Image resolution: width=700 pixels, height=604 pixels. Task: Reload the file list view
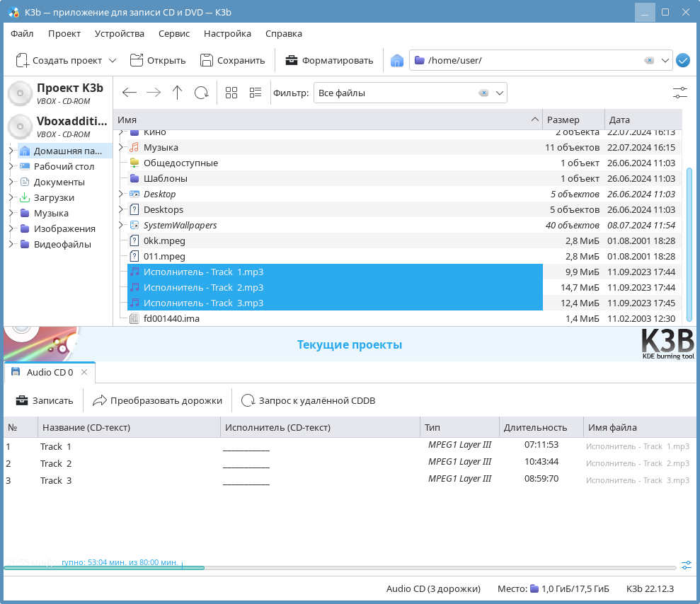201,93
